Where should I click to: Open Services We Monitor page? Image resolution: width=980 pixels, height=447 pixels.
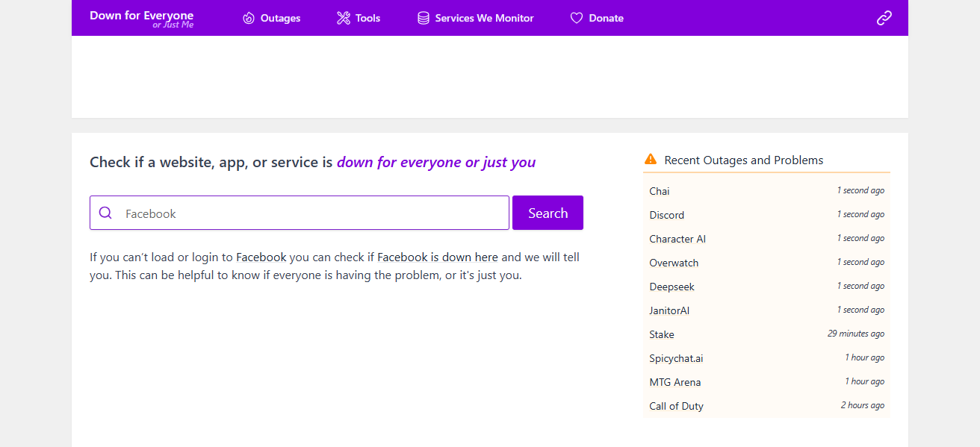[x=476, y=18]
